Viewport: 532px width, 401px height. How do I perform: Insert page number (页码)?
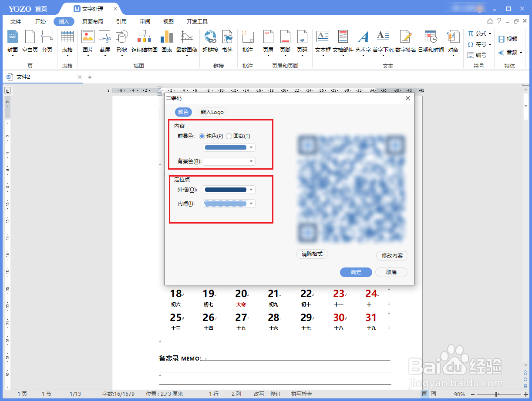click(x=302, y=43)
